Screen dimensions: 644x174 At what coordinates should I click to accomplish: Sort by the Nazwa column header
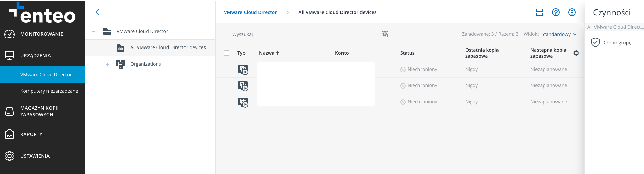(x=269, y=53)
